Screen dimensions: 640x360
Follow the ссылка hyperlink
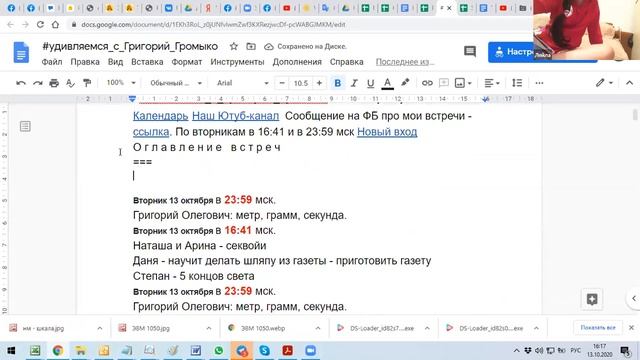[x=151, y=132]
